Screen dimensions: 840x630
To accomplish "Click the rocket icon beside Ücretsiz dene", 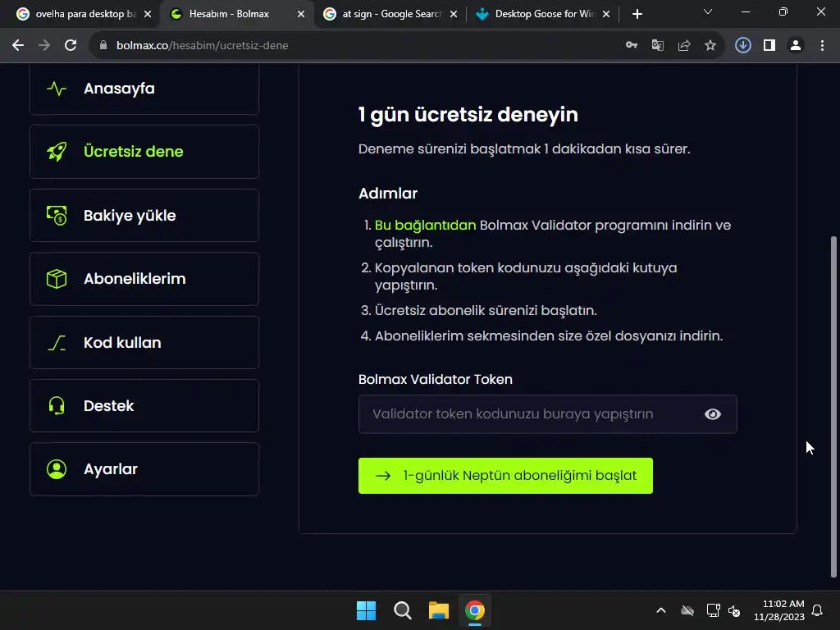I will tap(57, 152).
